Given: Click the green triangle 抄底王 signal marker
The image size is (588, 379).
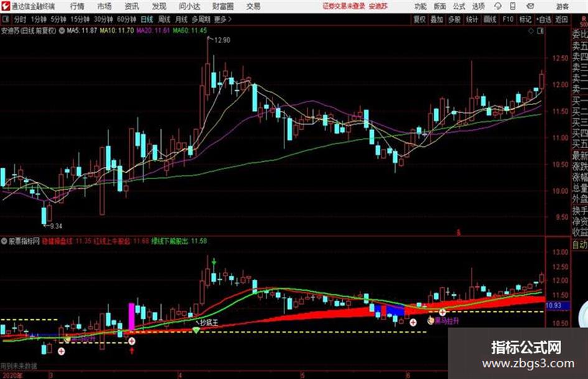Looking at the screenshot, I should 196,330.
